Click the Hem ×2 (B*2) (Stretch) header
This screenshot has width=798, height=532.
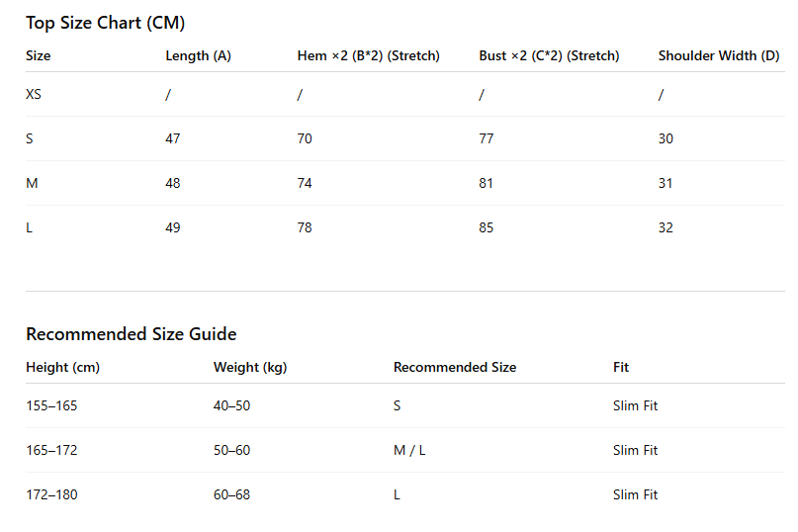369,55
